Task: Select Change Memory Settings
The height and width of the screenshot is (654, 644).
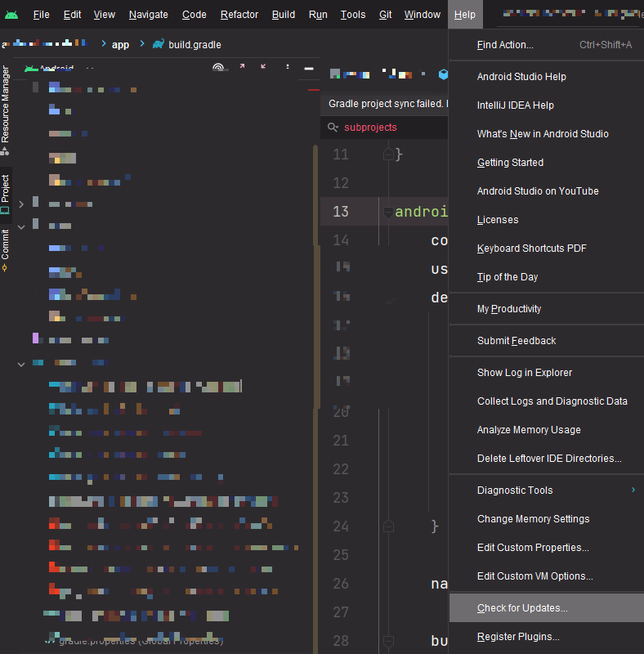Action: pyautogui.click(x=547, y=519)
